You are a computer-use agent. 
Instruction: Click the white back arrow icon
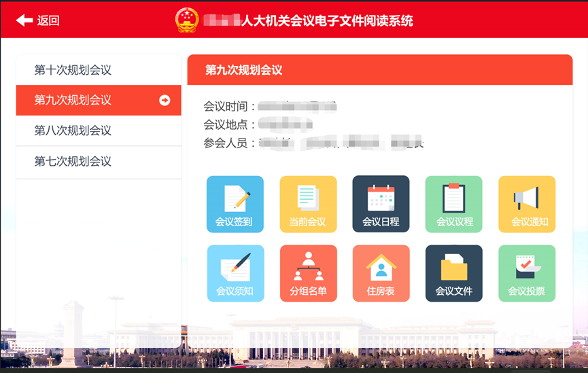click(24, 20)
